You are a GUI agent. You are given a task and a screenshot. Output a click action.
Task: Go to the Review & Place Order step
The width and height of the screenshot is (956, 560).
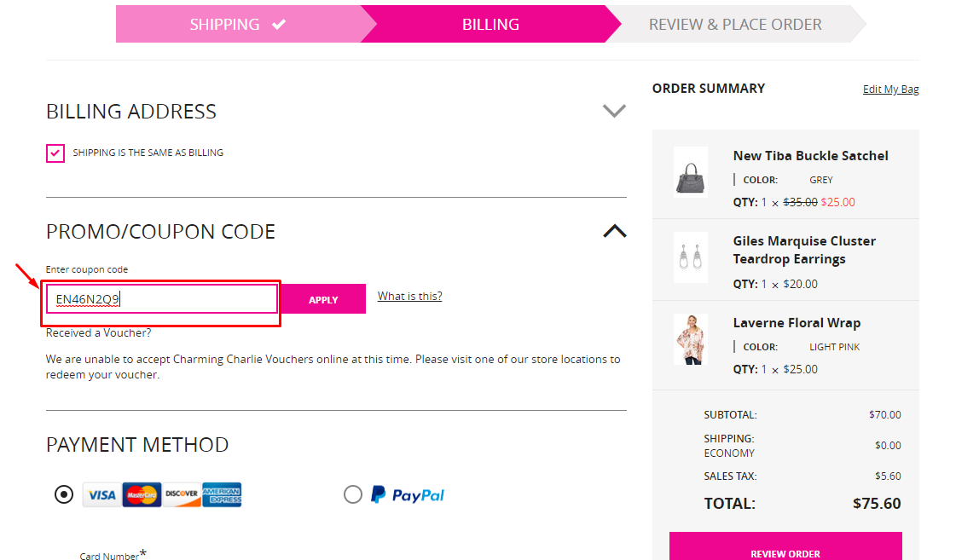[x=735, y=25]
